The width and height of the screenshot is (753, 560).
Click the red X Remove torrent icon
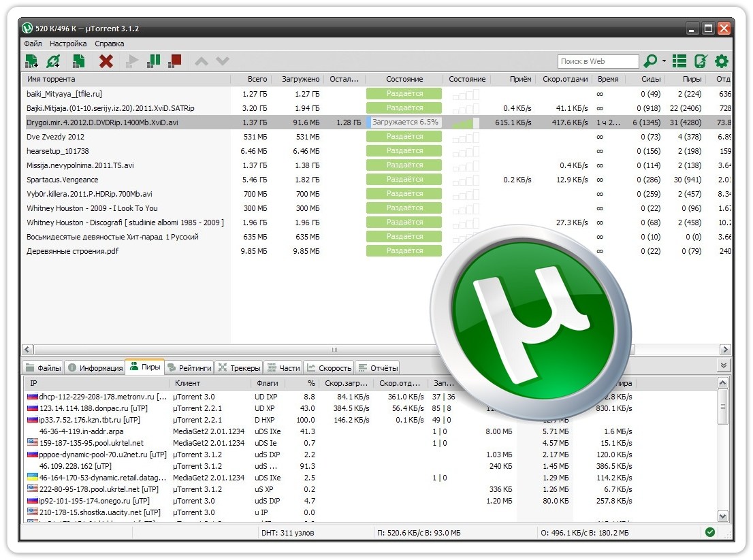[x=106, y=61]
